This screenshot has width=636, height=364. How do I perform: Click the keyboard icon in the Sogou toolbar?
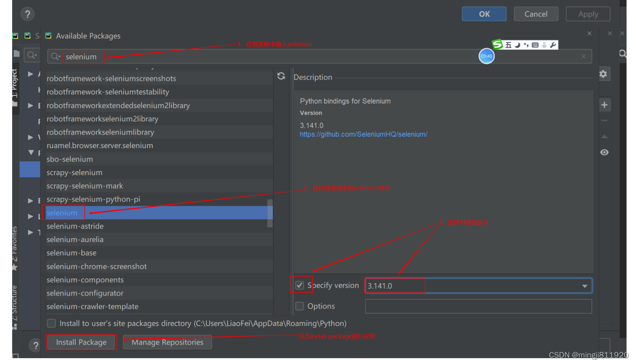[x=535, y=45]
